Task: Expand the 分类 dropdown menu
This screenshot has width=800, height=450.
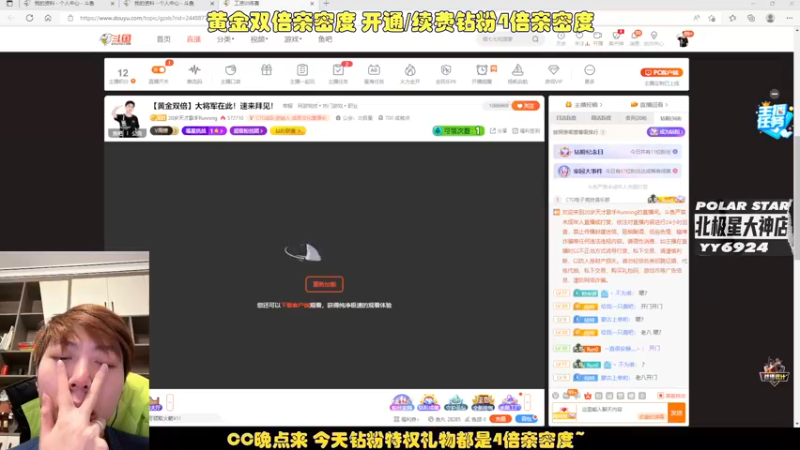Action: point(225,39)
